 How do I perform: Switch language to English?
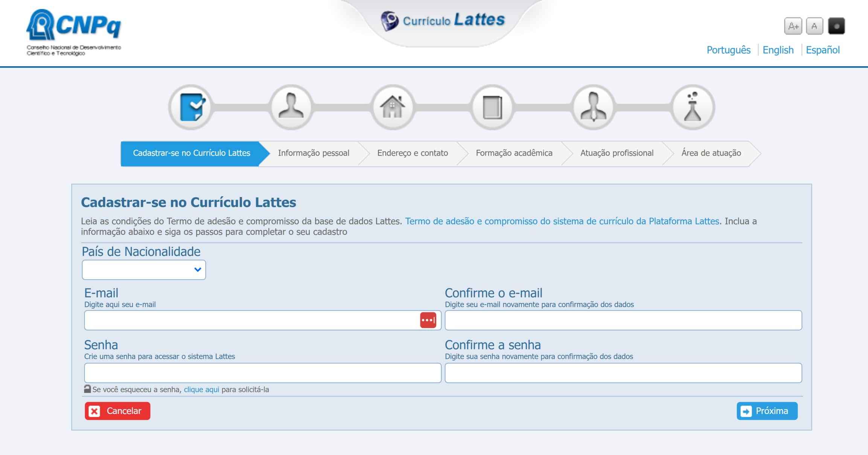click(778, 50)
